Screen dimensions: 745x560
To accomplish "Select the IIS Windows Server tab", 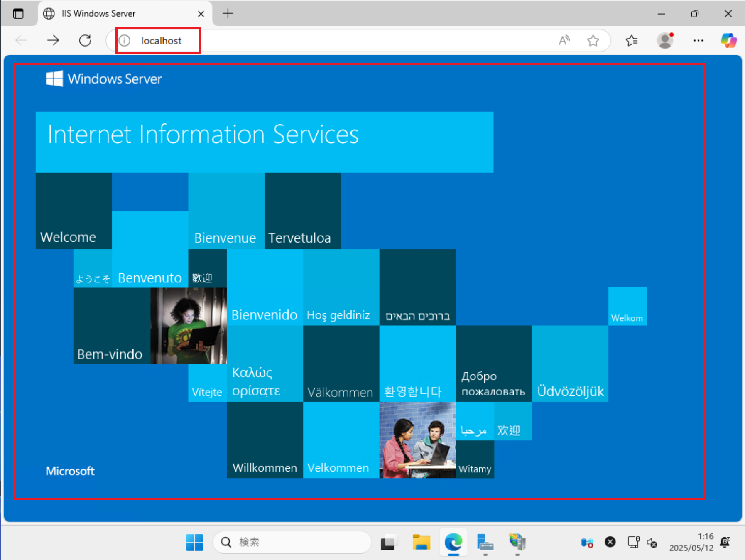I will (x=125, y=14).
